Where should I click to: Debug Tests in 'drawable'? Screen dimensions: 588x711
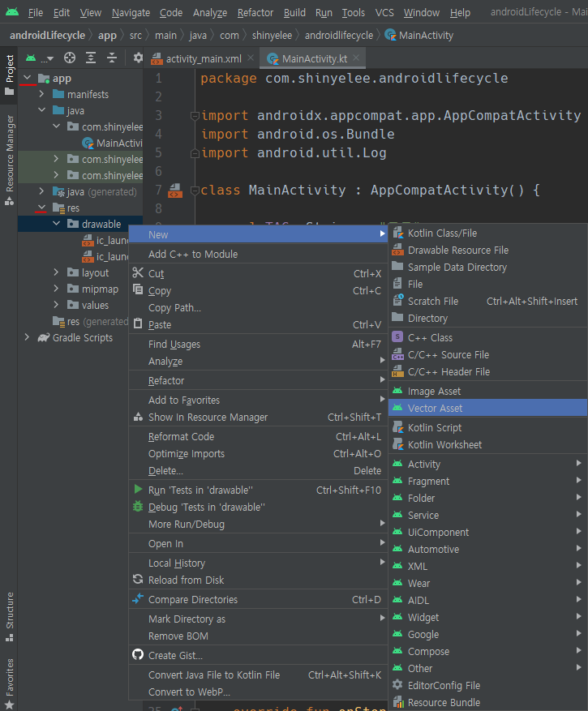[x=258, y=507]
